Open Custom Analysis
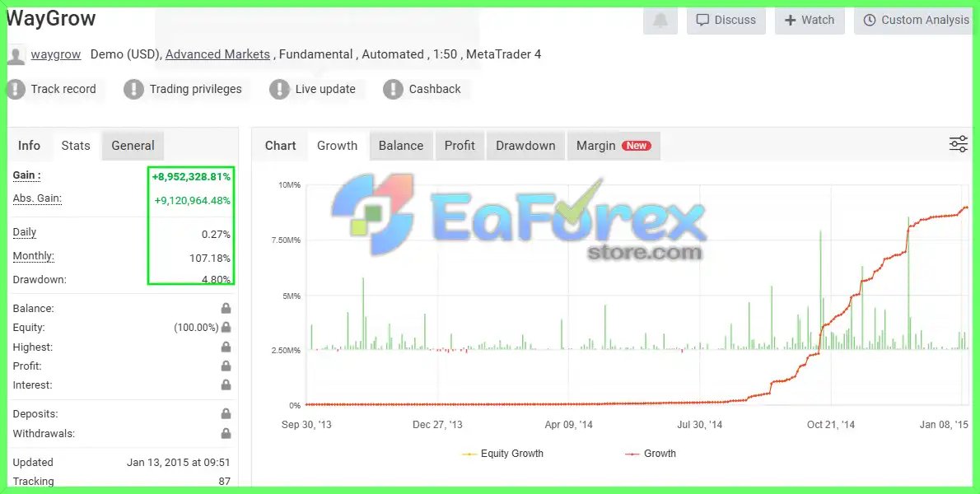The image size is (980, 494). click(915, 21)
